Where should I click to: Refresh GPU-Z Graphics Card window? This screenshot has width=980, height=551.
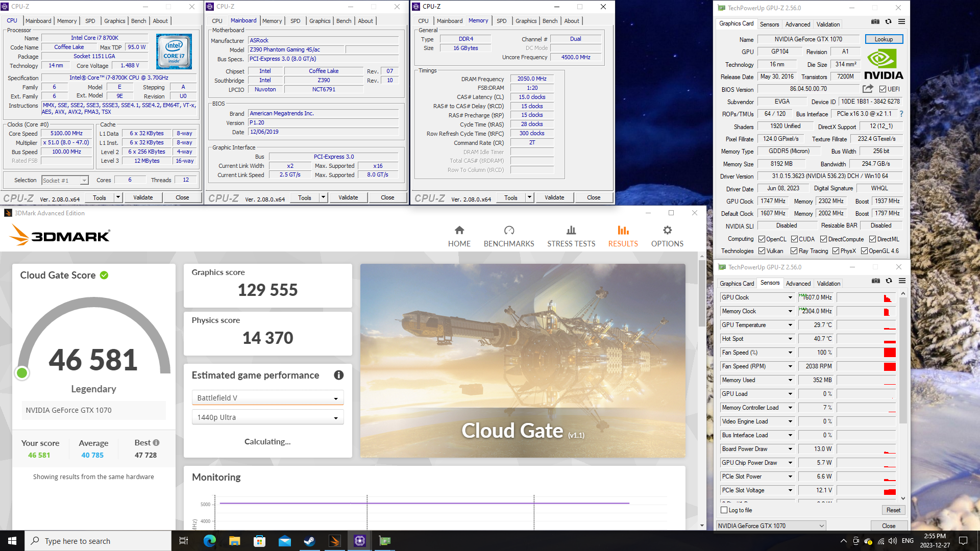tap(888, 21)
